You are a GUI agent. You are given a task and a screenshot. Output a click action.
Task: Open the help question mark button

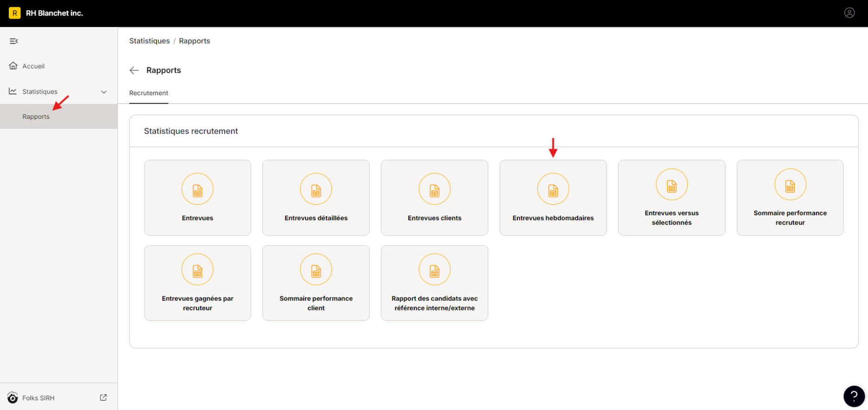pyautogui.click(x=854, y=396)
